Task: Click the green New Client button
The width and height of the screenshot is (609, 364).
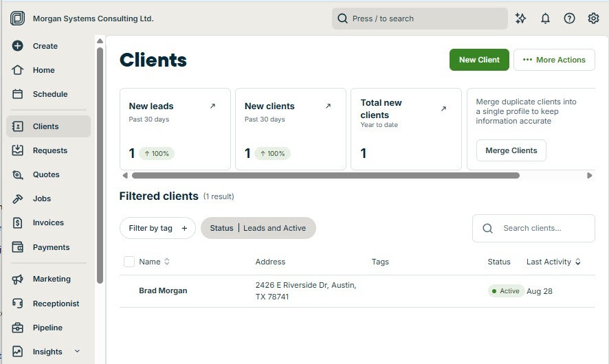Action: (x=479, y=60)
